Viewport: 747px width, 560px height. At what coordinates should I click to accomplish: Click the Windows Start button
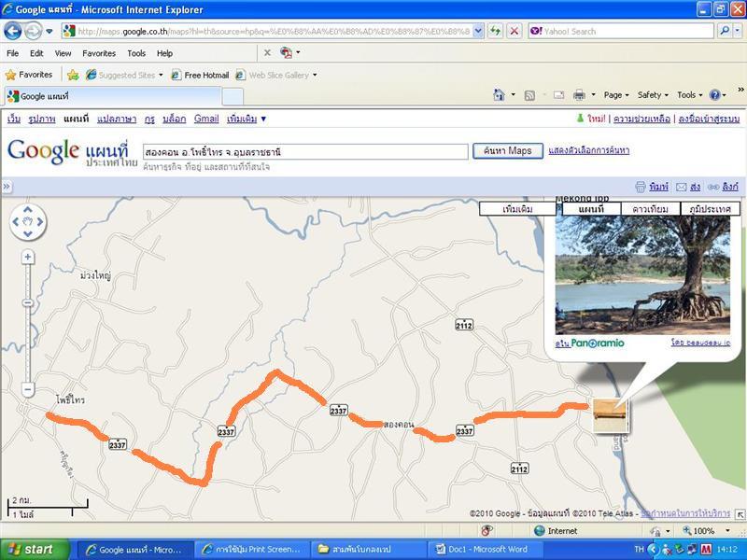click(x=35, y=550)
